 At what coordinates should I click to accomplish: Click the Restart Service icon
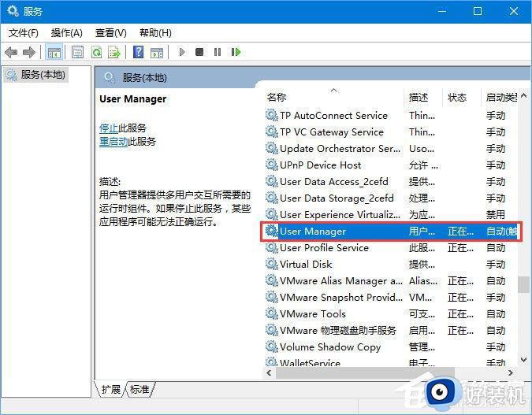point(236,52)
